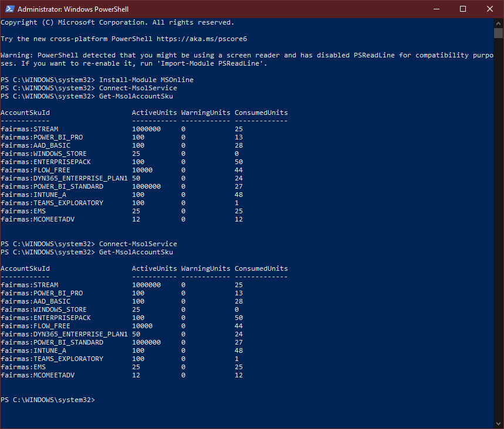504x429 pixels.
Task: Click fairmas:FLOW_FREE in the second table
Action: [36, 326]
